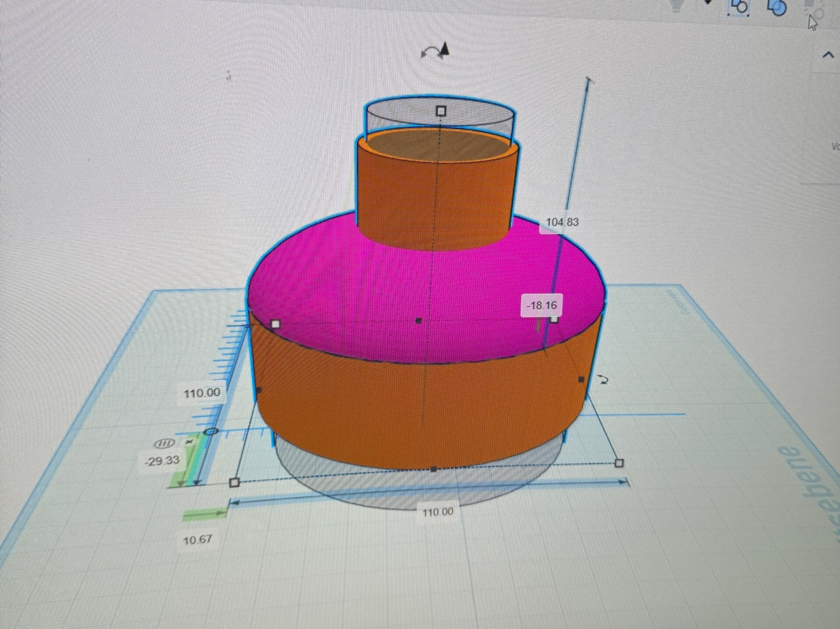840x629 pixels.
Task: Click the 110.00 length value on the left
Action: [x=202, y=393]
